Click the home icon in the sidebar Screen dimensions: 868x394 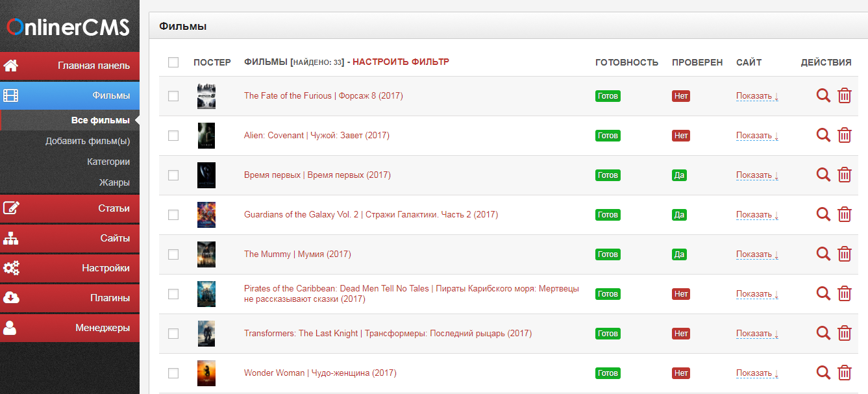coord(11,66)
